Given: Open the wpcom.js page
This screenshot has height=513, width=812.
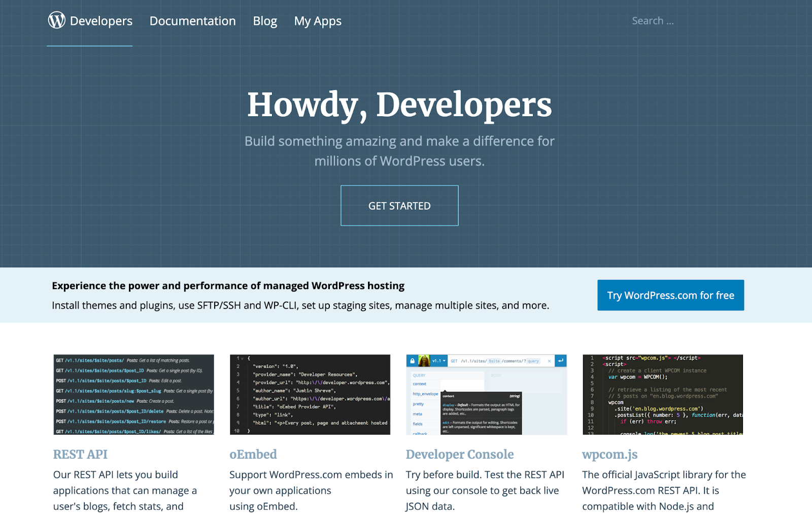Looking at the screenshot, I should (x=610, y=454).
